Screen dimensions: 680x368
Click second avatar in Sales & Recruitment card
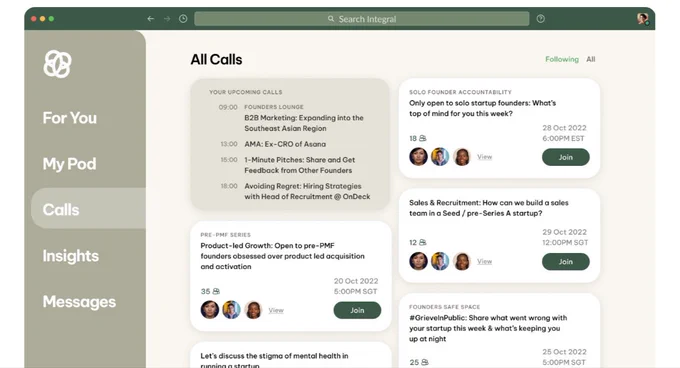point(440,261)
